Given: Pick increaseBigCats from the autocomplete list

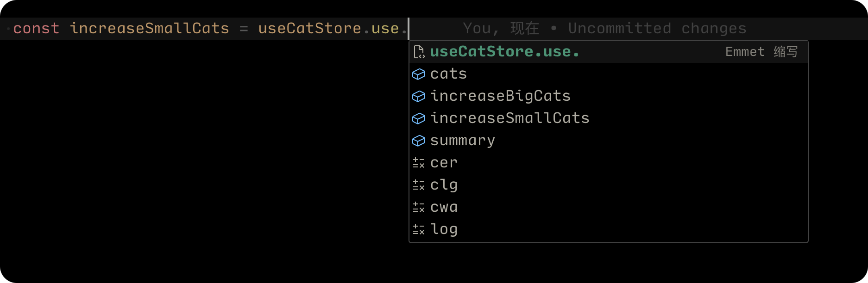Looking at the screenshot, I should click(x=500, y=96).
